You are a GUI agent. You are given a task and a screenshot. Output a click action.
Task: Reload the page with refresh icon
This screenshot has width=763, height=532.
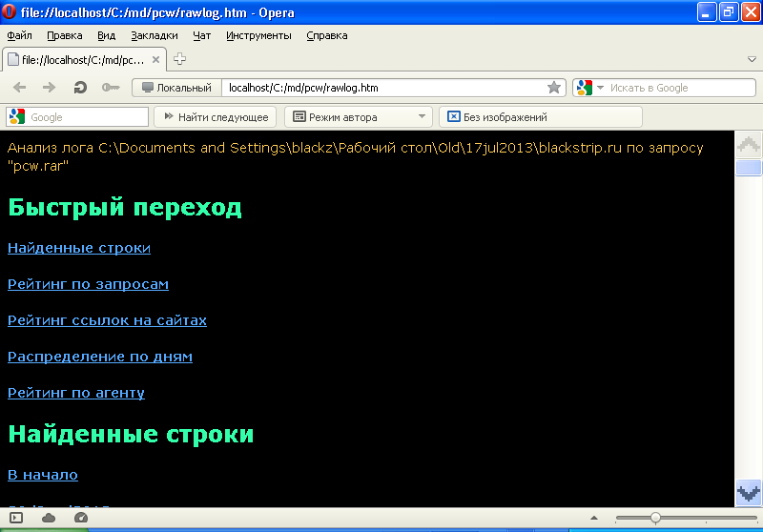coord(80,88)
